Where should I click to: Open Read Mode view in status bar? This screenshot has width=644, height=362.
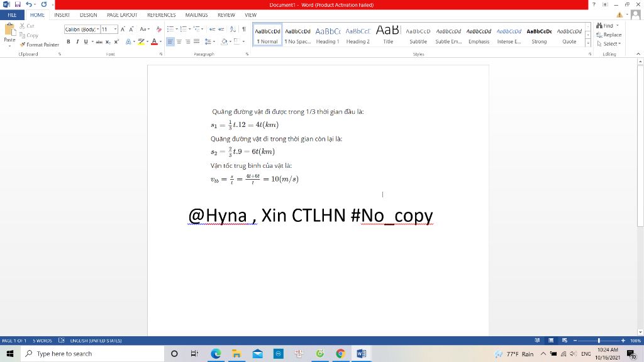537,341
